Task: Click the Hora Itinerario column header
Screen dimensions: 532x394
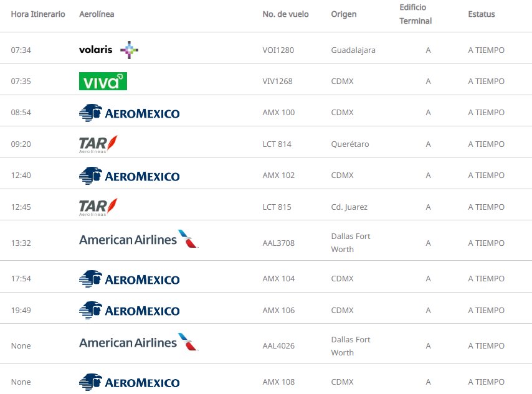Action: [38, 14]
